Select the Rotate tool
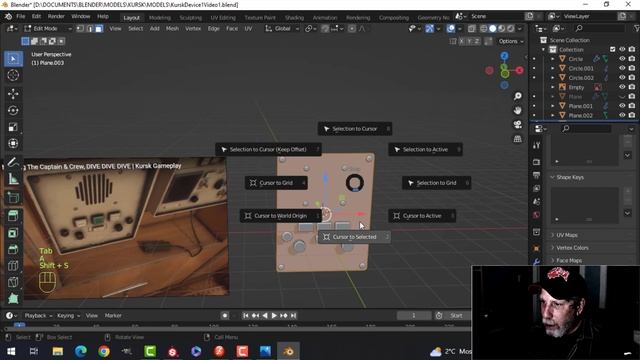640x360 pixels. 13,111
